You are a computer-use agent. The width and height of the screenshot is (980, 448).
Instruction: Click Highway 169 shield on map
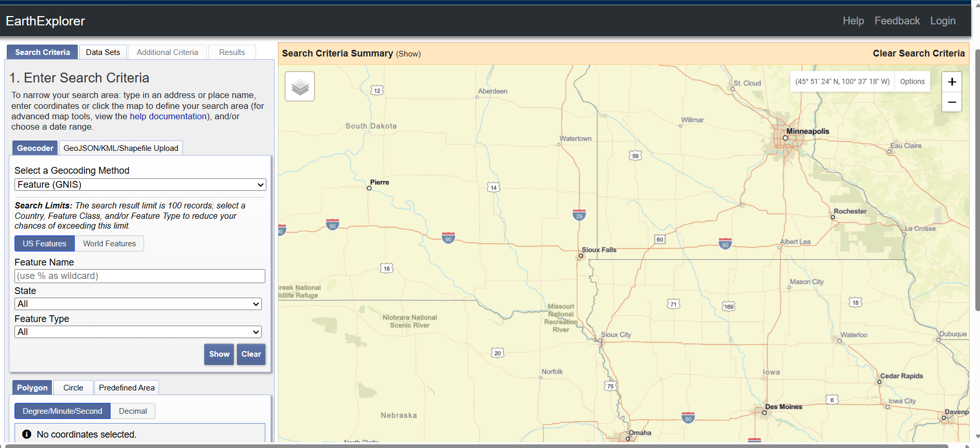tap(729, 306)
